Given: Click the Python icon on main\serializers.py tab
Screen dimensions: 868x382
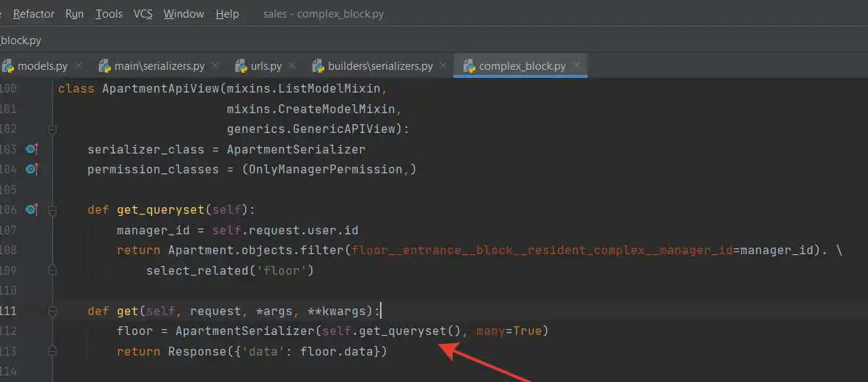Looking at the screenshot, I should pos(104,66).
